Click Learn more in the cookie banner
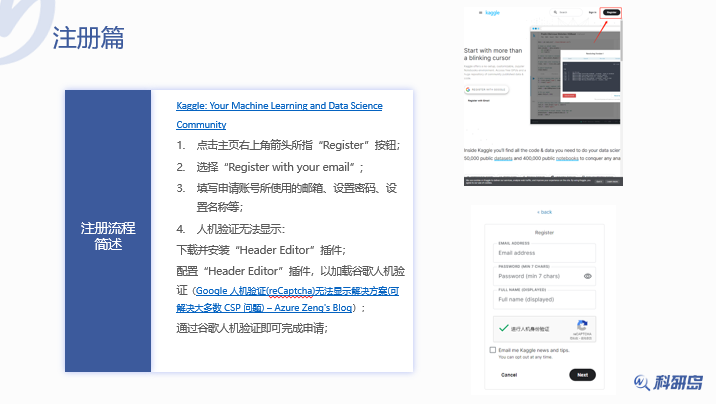Viewport: 716px width, 404px height. 612,182
